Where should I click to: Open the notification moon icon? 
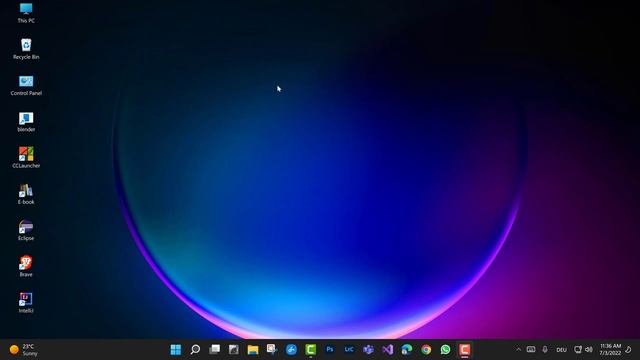click(x=629, y=349)
